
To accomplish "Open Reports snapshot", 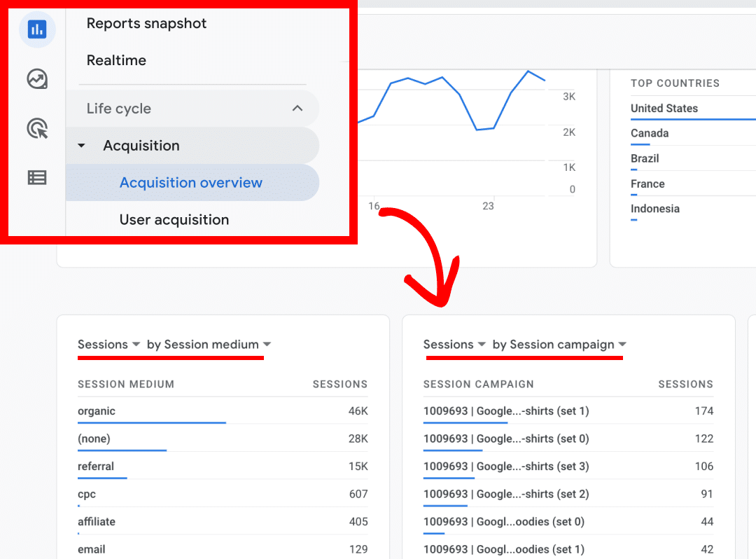I will tap(146, 23).
